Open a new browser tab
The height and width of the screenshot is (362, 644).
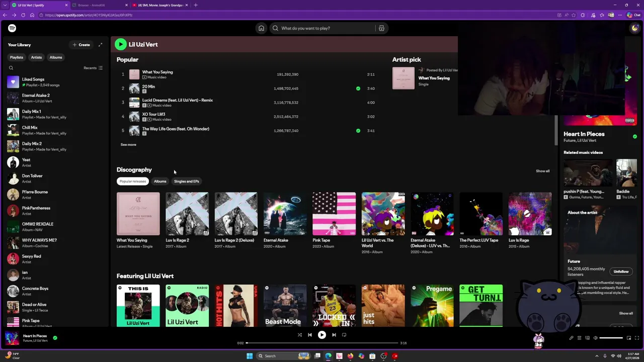(x=196, y=5)
